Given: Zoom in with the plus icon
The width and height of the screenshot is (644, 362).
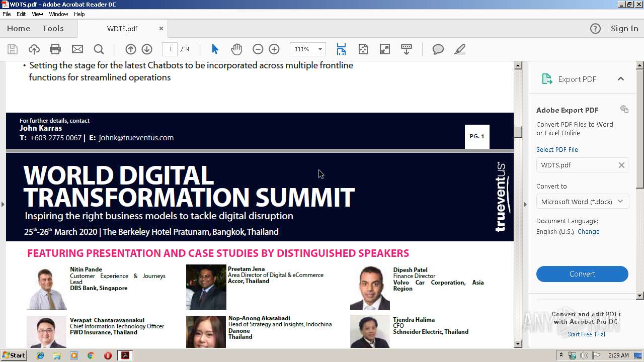Looking at the screenshot, I should [x=274, y=49].
